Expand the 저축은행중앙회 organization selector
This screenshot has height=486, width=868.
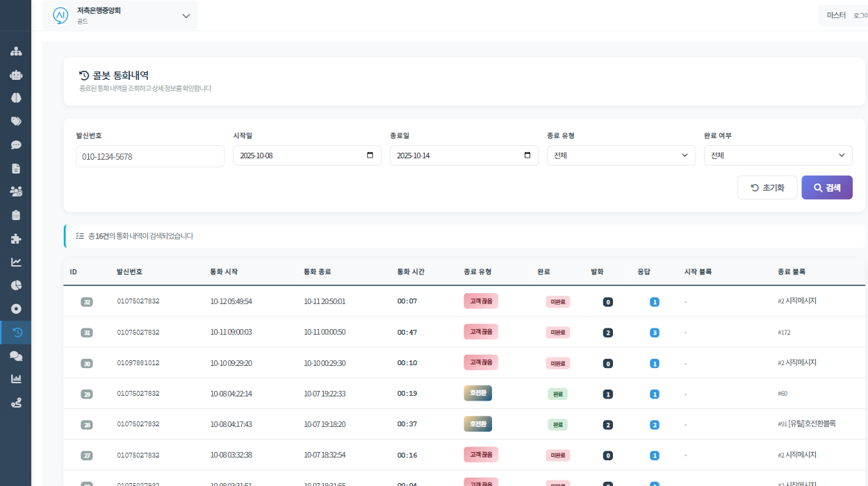pos(120,15)
